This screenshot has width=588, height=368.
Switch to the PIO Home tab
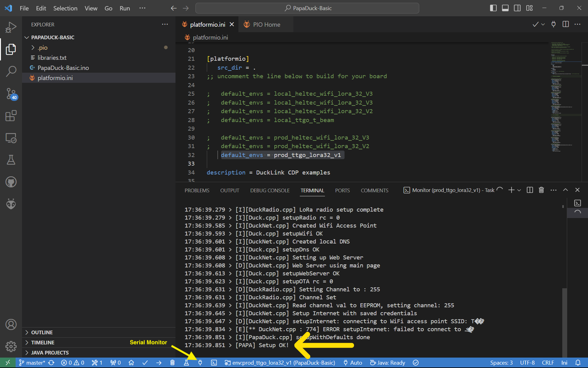[x=266, y=25]
